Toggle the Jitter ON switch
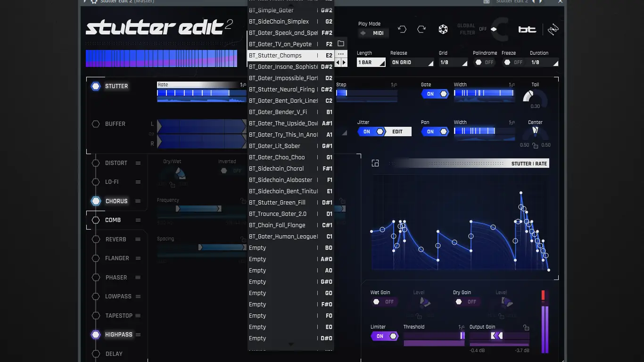Image resolution: width=644 pixels, height=362 pixels. pyautogui.click(x=371, y=132)
